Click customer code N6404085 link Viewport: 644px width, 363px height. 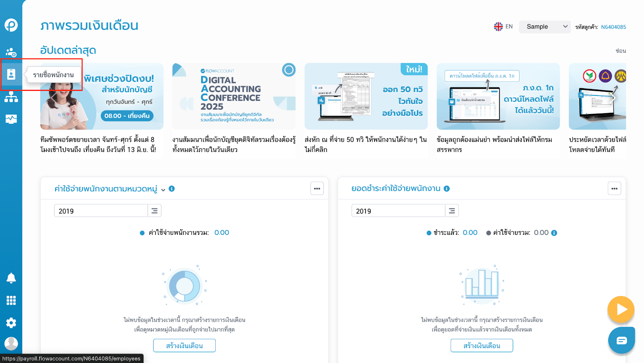[613, 27]
